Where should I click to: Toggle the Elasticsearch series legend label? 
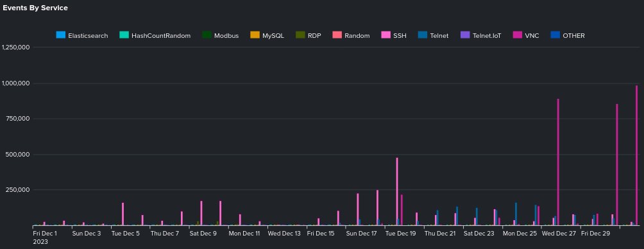tap(88, 36)
